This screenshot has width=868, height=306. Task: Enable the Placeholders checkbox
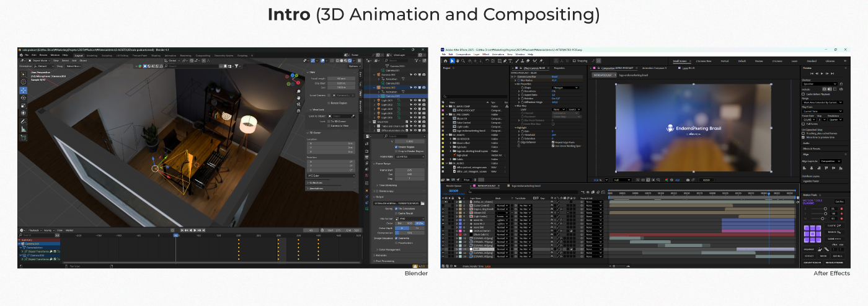[x=396, y=243]
